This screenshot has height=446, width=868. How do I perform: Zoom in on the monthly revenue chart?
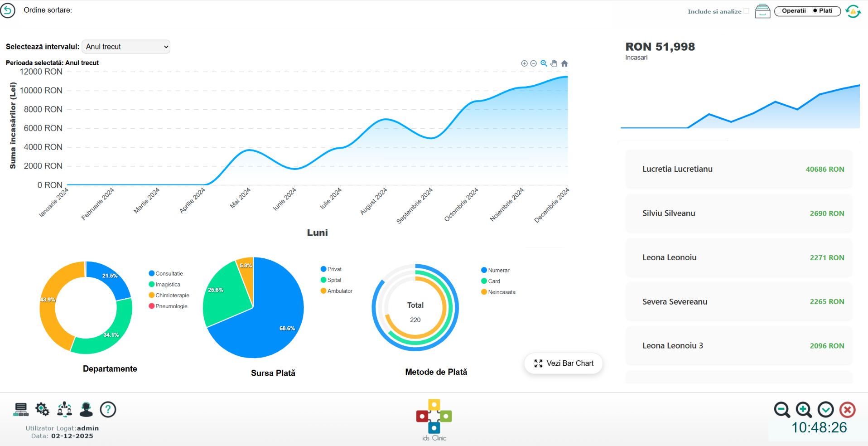pyautogui.click(x=524, y=63)
